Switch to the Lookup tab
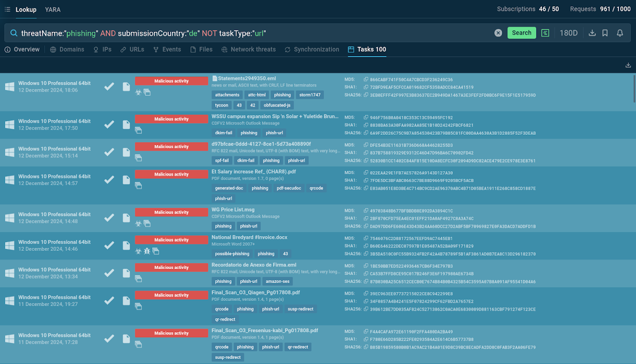636x364 pixels. (26, 9)
